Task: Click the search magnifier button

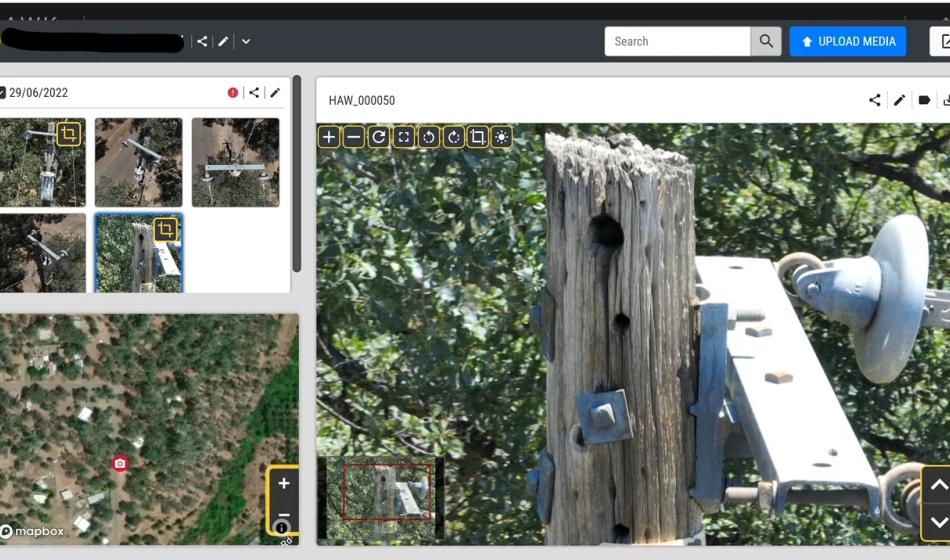Action: click(766, 41)
